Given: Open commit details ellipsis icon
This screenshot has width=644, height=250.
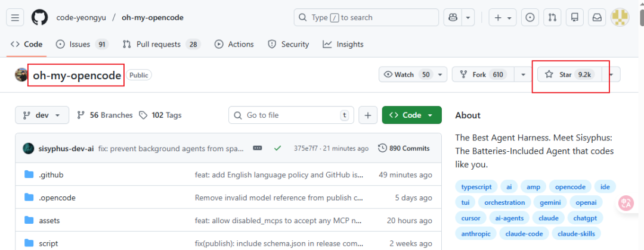Looking at the screenshot, I should pos(258,148).
